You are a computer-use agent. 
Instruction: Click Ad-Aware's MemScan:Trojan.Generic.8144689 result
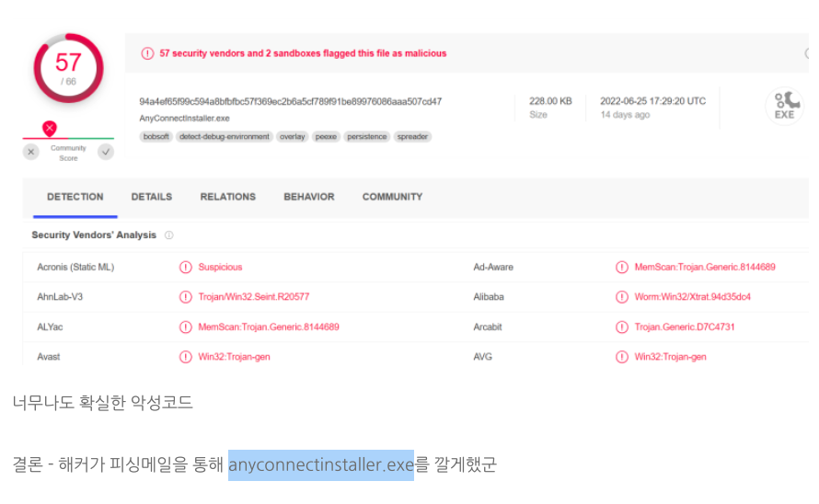tap(705, 268)
